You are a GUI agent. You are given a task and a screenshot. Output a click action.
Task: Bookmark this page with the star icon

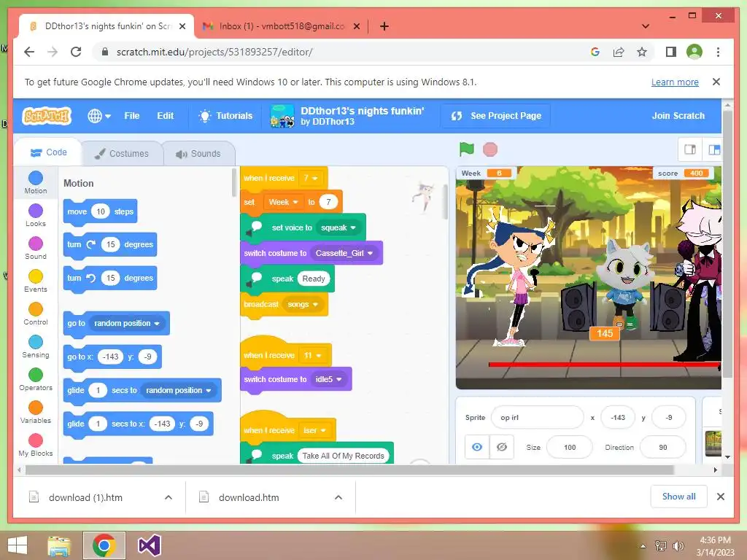[642, 52]
